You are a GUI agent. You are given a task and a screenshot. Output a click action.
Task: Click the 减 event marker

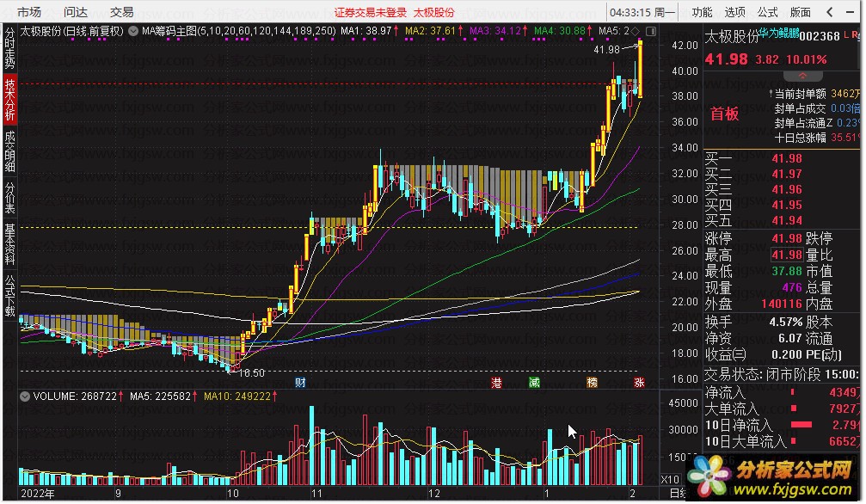point(534,383)
